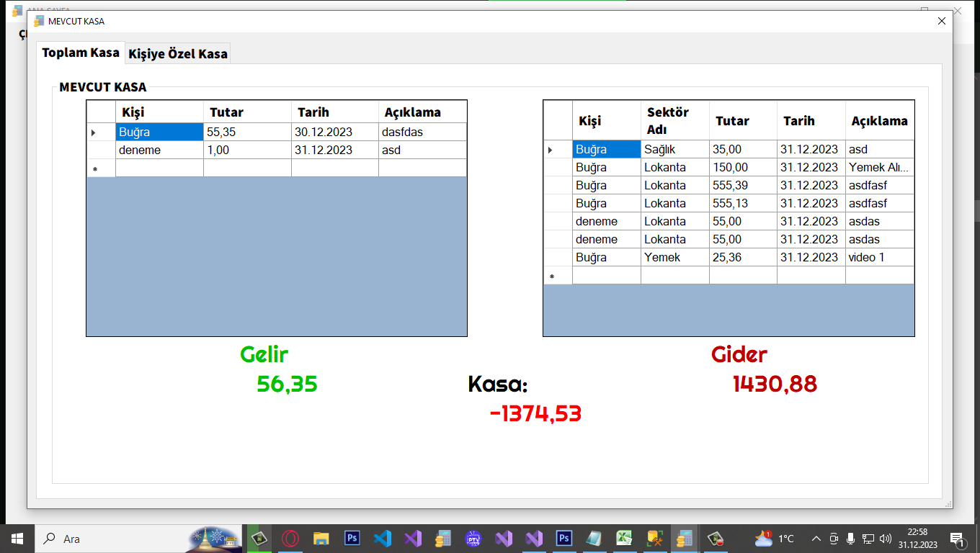The width and height of the screenshot is (980, 553).
Task: Click the Ara search box on taskbar
Action: pos(115,539)
